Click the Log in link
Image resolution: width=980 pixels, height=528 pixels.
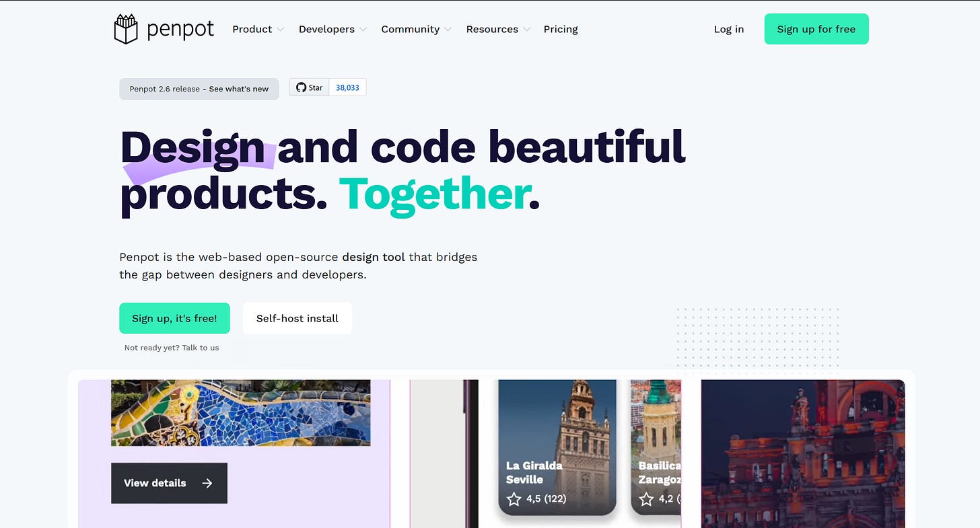coord(729,29)
